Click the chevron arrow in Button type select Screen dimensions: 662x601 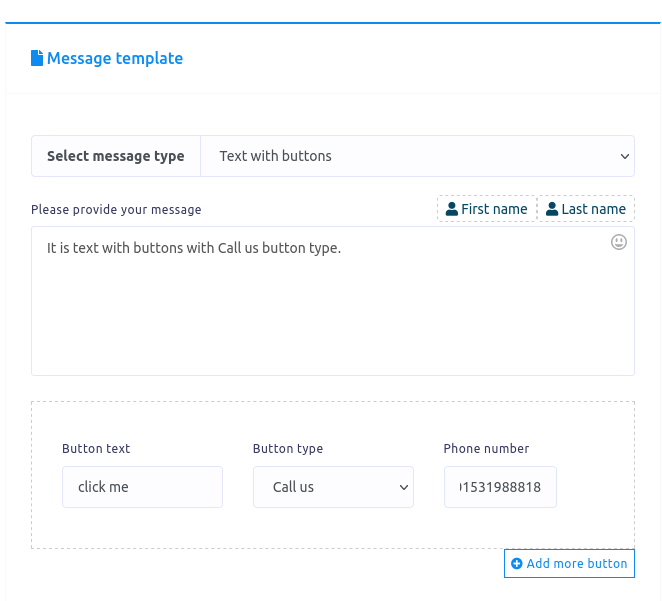tap(404, 488)
